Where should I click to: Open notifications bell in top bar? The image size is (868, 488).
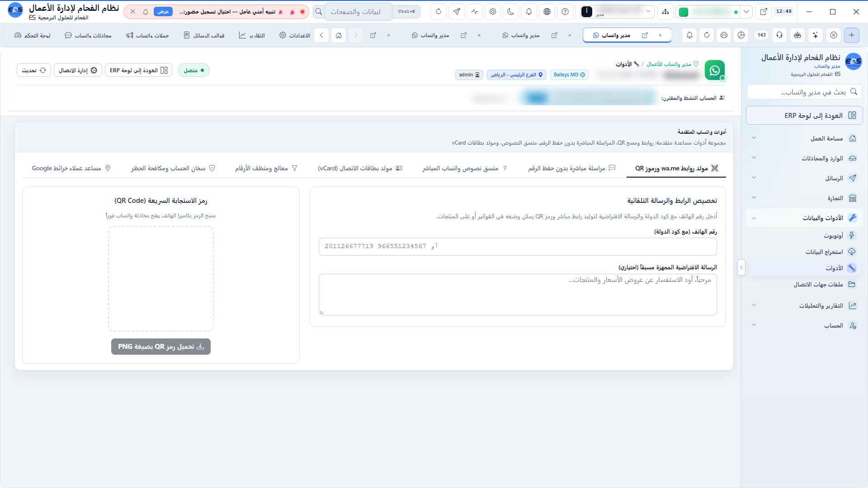click(x=529, y=12)
